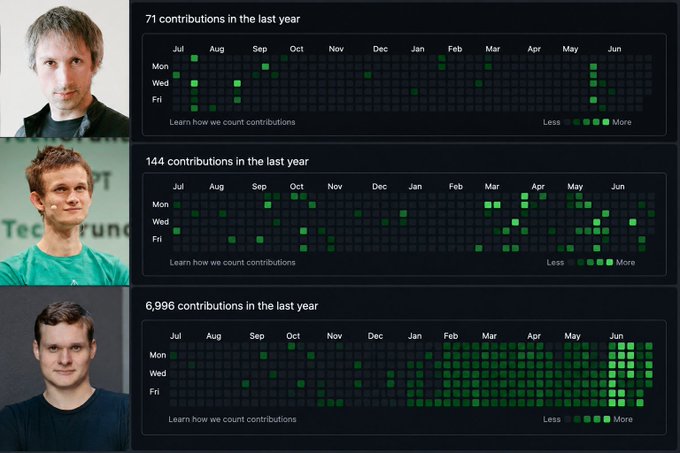This screenshot has height=453, width=680.
Task: Click the 'Jul' month label in 71-contributions graph
Action: tap(178, 49)
